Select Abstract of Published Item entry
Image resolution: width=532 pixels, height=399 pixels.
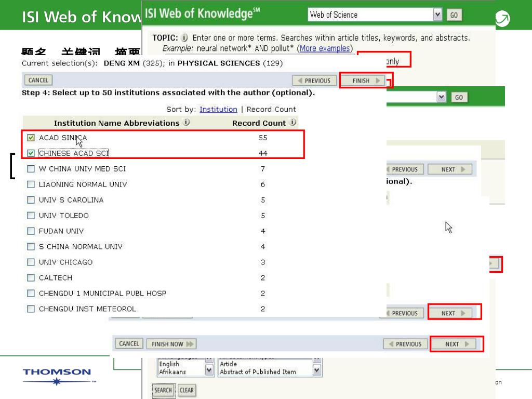pyautogui.click(x=258, y=372)
